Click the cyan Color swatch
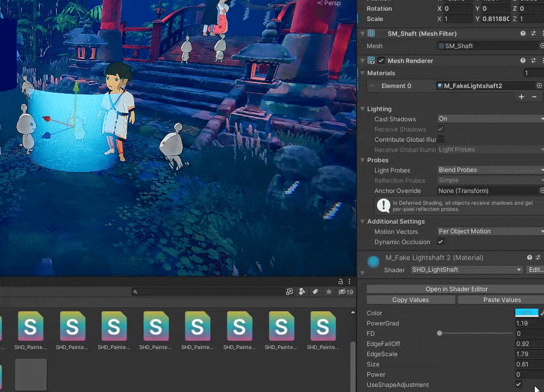Image resolution: width=544 pixels, height=392 pixels. (x=526, y=313)
